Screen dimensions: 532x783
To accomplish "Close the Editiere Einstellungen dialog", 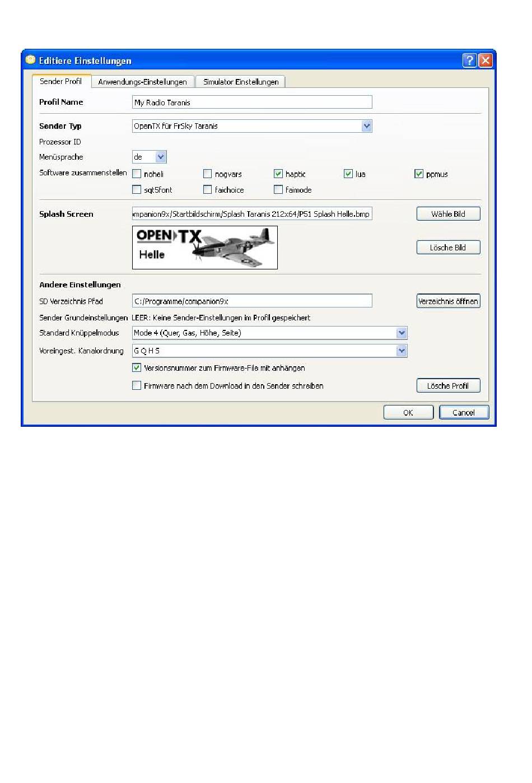I will click(486, 60).
